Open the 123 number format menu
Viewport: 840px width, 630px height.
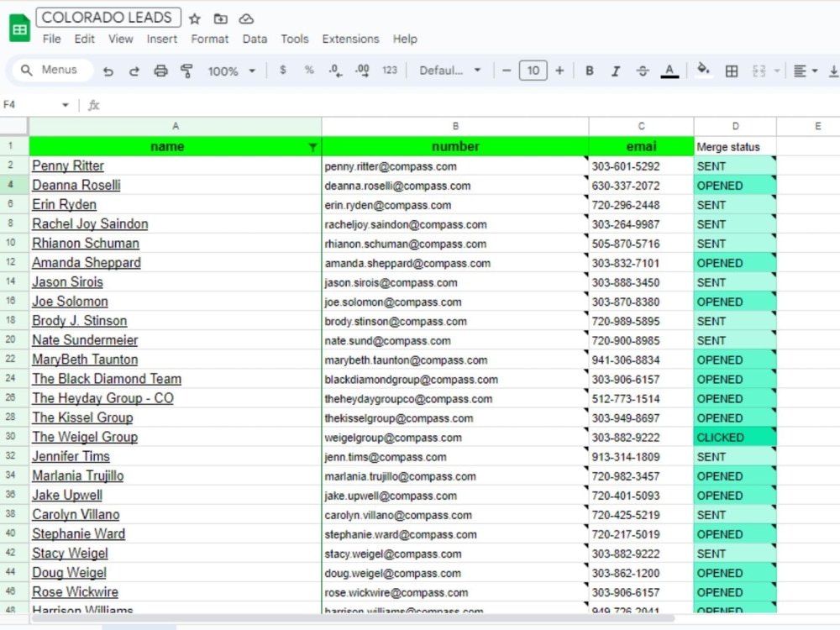(390, 71)
